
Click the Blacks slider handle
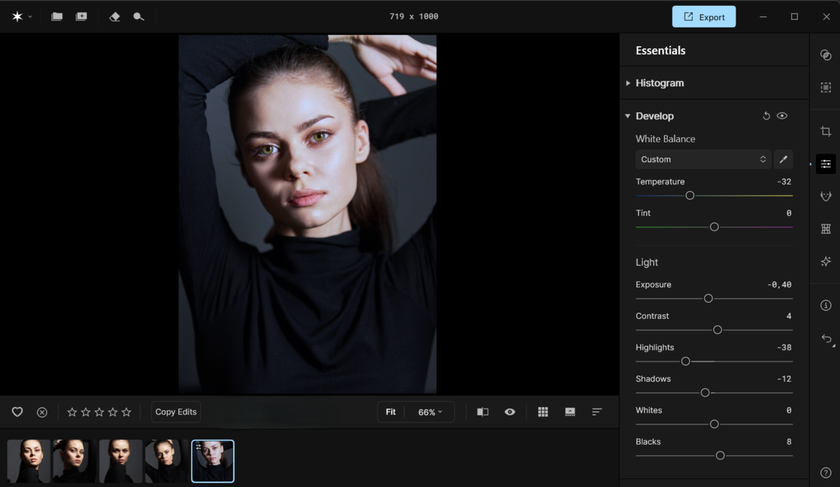[x=720, y=455]
